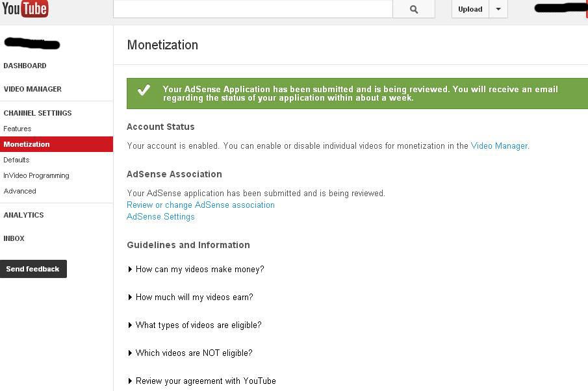The width and height of the screenshot is (588, 391).
Task: Open InVideo Programming settings
Action: [36, 175]
